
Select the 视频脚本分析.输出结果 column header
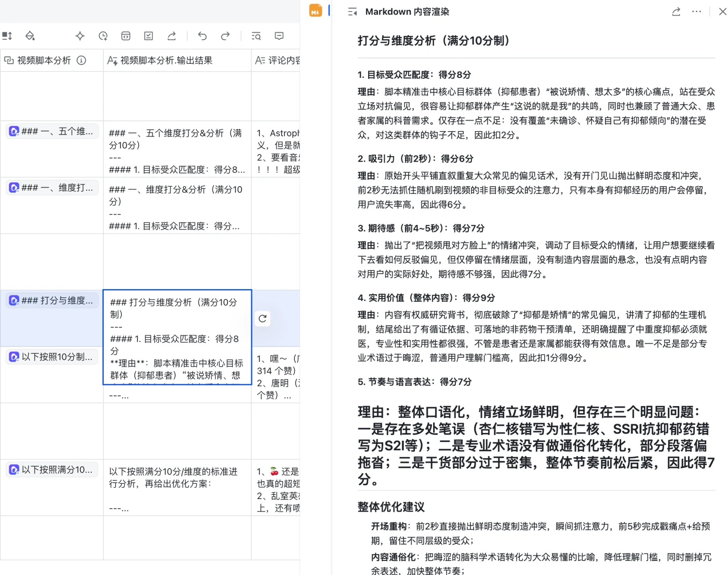[177, 60]
